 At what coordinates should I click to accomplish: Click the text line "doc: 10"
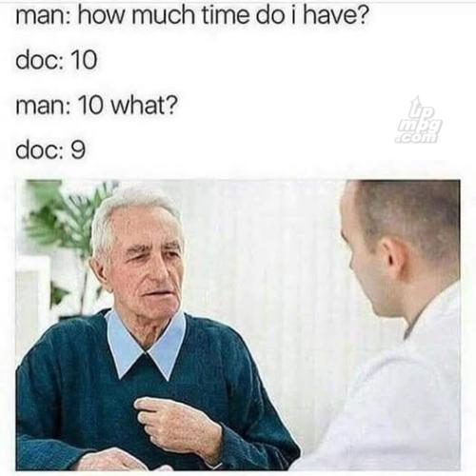(x=56, y=60)
